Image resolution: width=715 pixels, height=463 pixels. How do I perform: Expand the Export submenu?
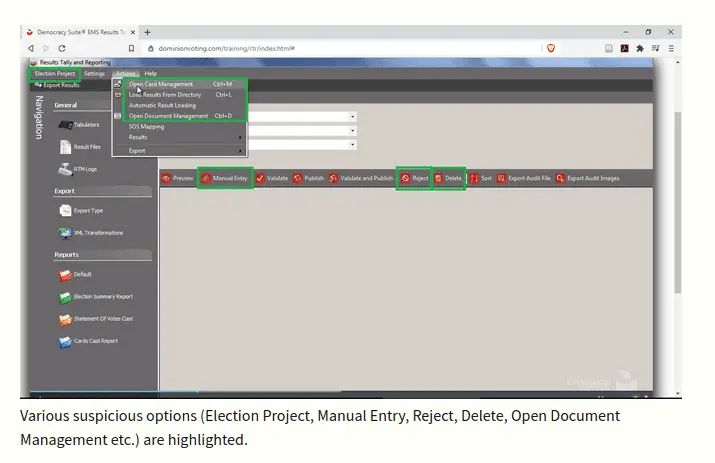180,151
